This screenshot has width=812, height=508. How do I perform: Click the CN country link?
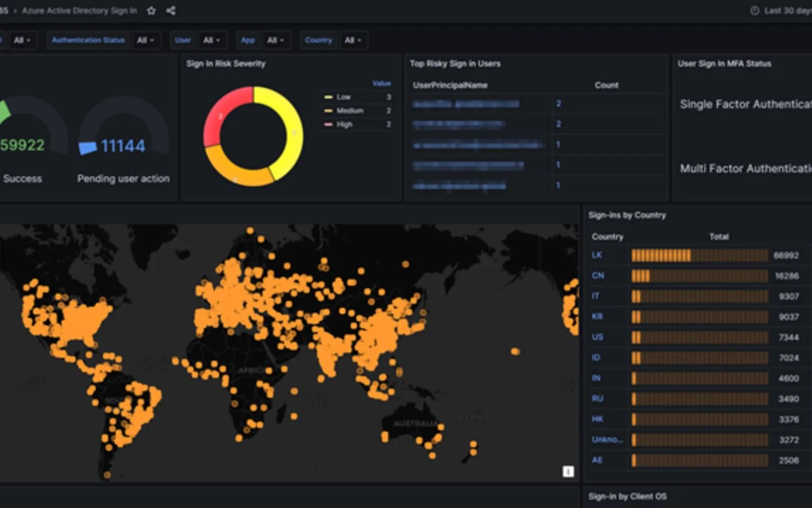pos(598,275)
